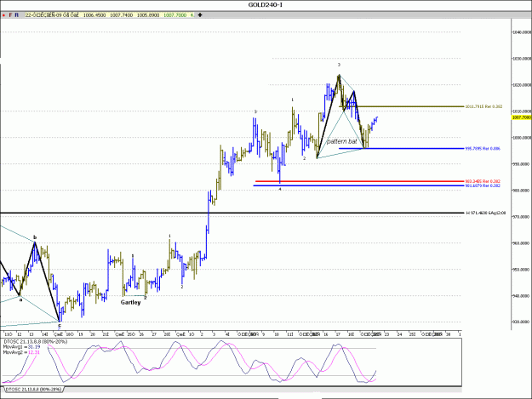Click the H 971.4600 horizontal line label
The height and width of the screenshot is (399, 532).
486,213
